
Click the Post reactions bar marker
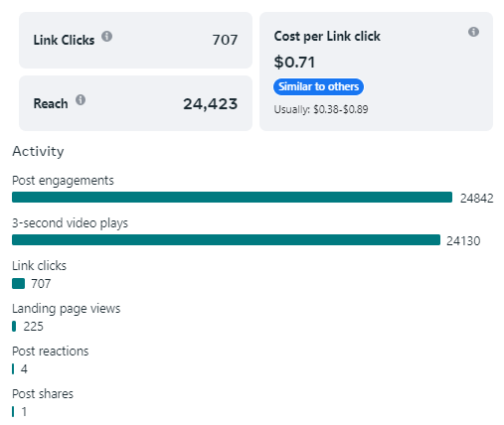(x=13, y=369)
